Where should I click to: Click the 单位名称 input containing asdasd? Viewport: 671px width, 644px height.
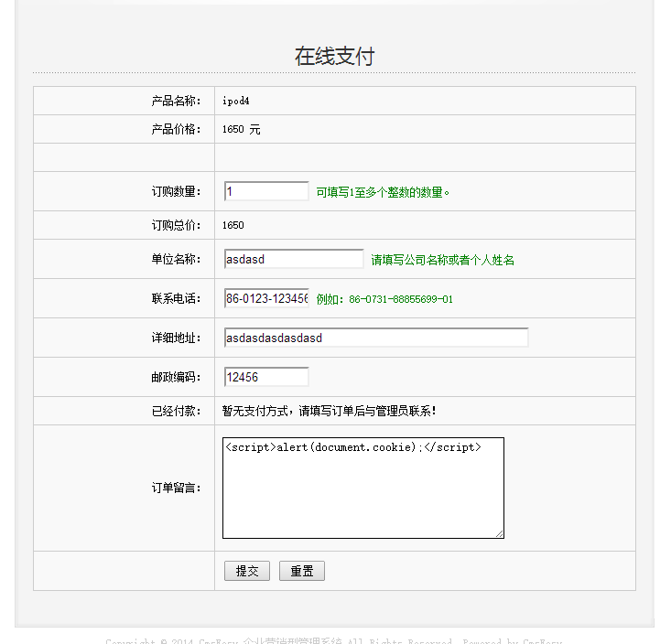pos(294,259)
